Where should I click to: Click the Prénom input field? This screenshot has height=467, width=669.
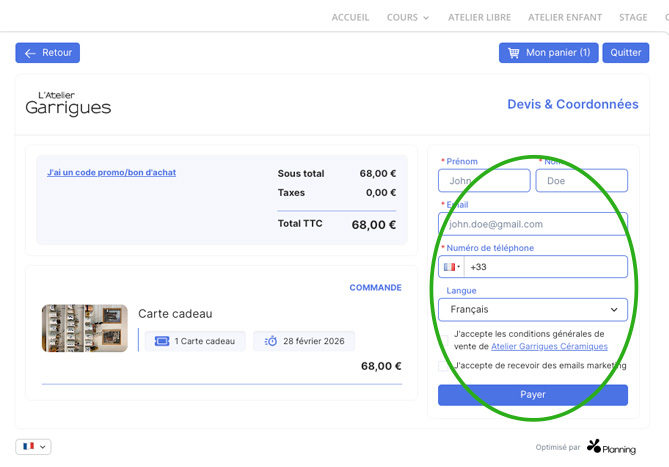484,181
